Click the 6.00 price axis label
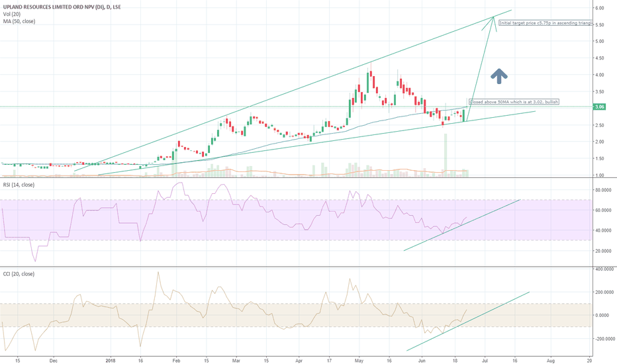Image resolution: width=617 pixels, height=364 pixels. coord(599,8)
